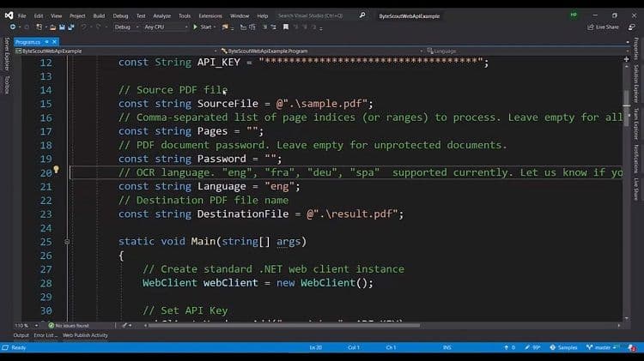Click the Visual Studio logo icon
Screen dimensions: 644x361
coord(8,15)
